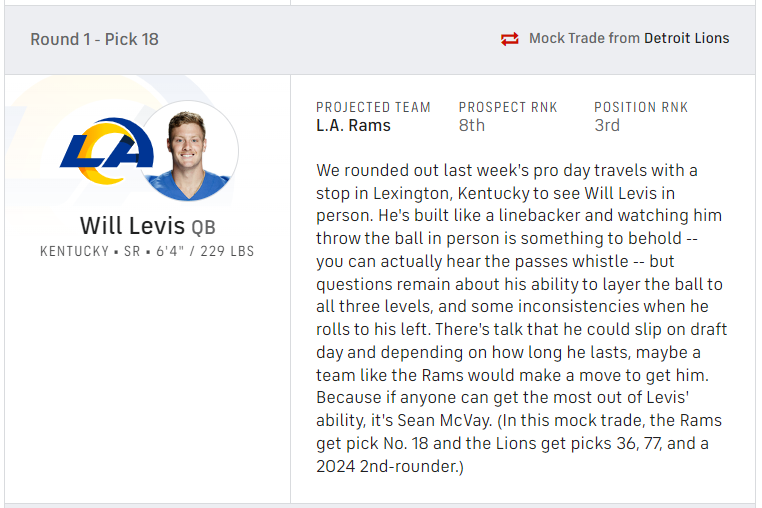Click the KENTUCKY school label
762x508 pixels.
[74, 251]
